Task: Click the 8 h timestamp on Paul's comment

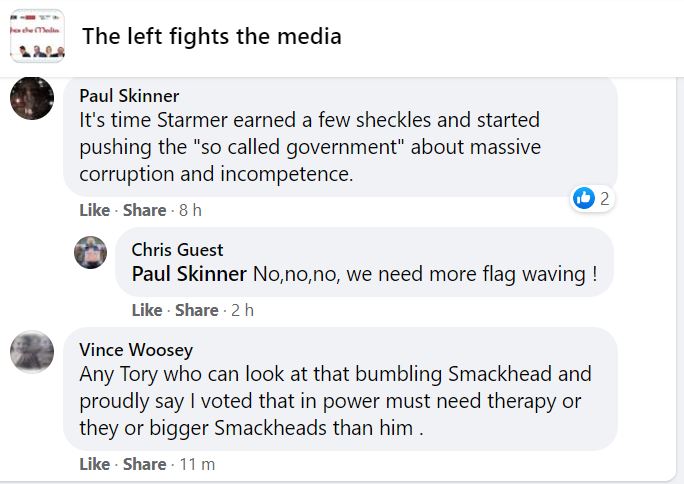Action: (x=190, y=210)
